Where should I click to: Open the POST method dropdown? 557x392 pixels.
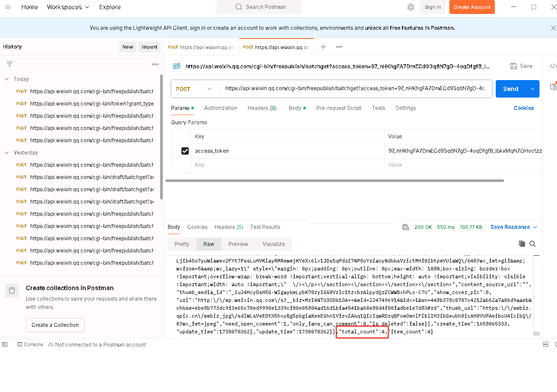pos(194,89)
